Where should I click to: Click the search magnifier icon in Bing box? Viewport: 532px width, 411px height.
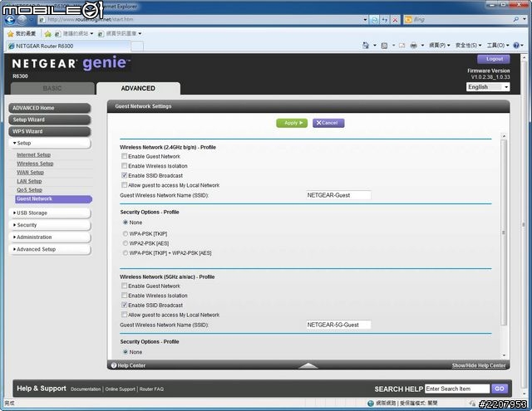tap(515, 20)
